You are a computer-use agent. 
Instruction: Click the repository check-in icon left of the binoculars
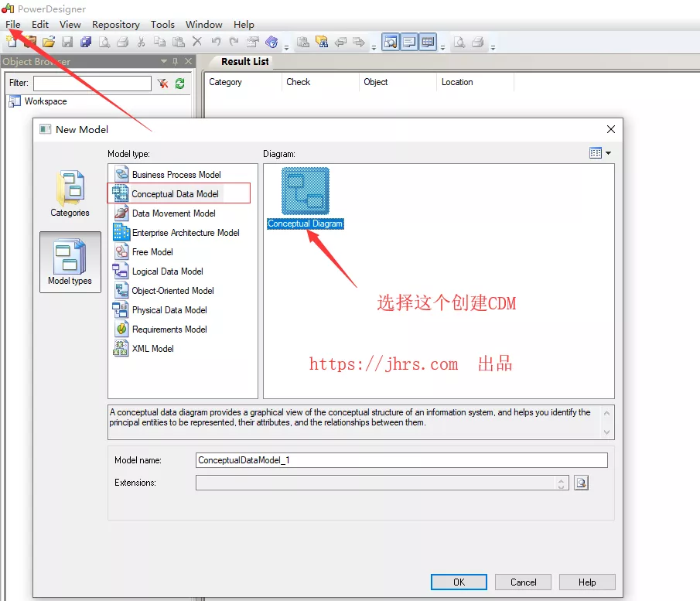point(303,43)
